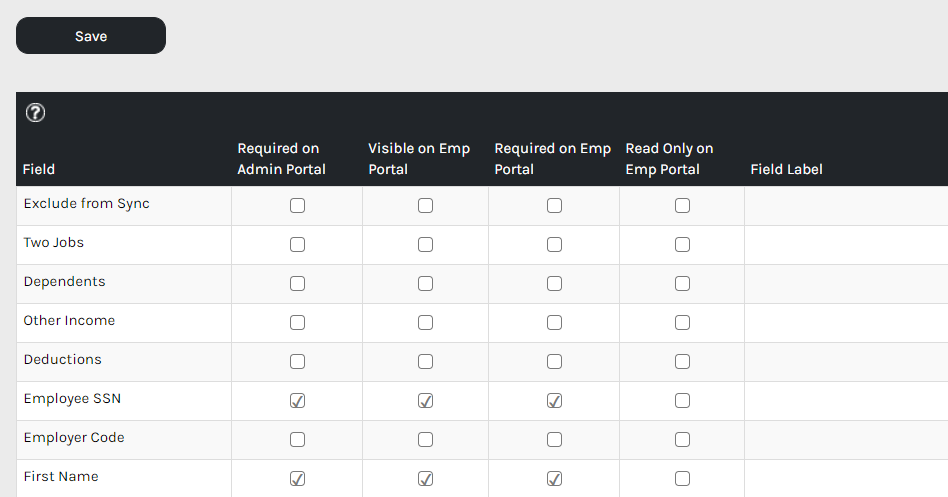Enable Required on Admin Portal for Exclude from Sync

click(297, 206)
